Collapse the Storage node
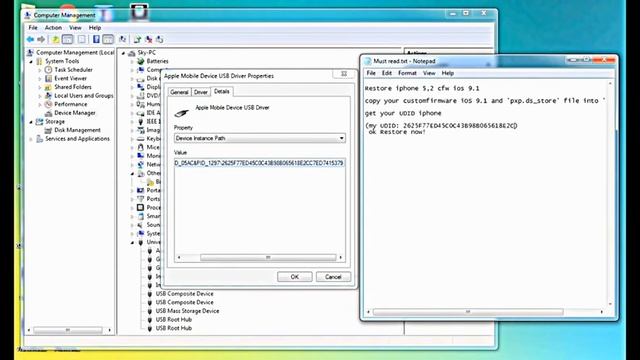The width and height of the screenshot is (640, 360). (x=31, y=122)
